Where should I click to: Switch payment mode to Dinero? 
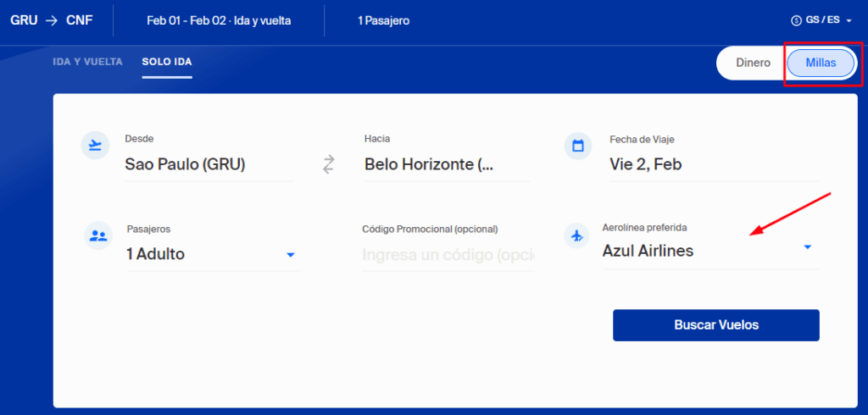(x=753, y=64)
